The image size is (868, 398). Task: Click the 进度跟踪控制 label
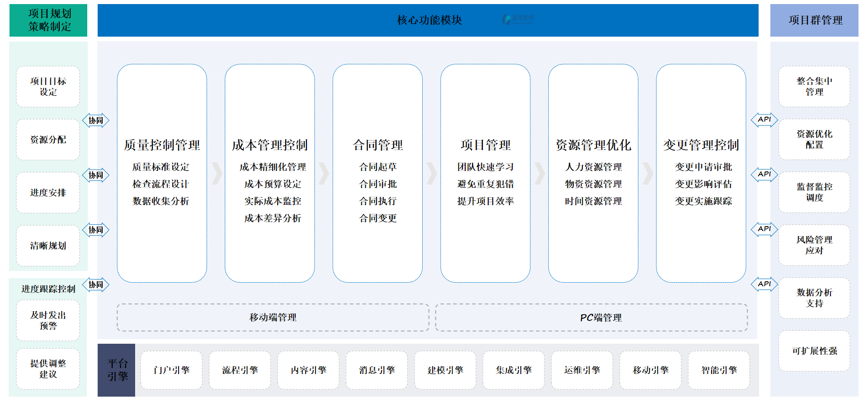coord(48,289)
